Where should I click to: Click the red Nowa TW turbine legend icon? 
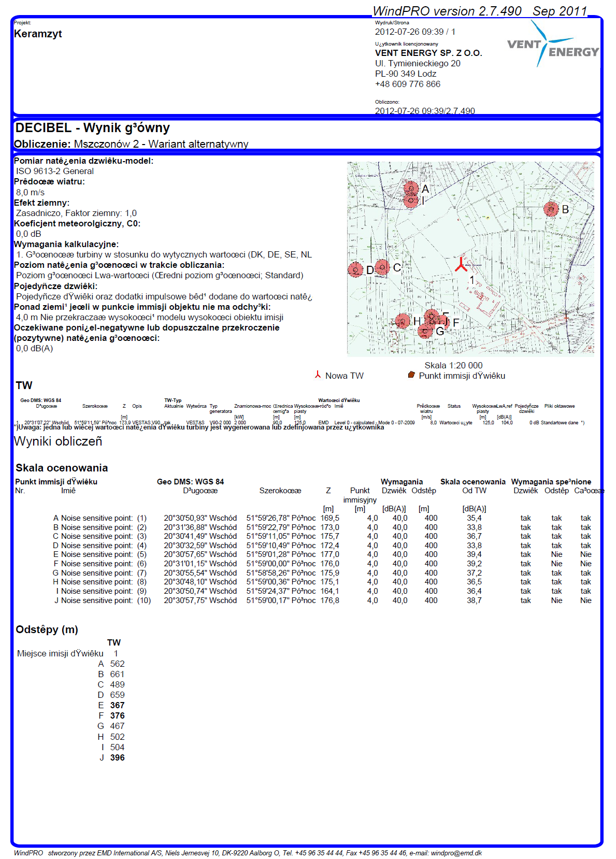click(x=318, y=375)
